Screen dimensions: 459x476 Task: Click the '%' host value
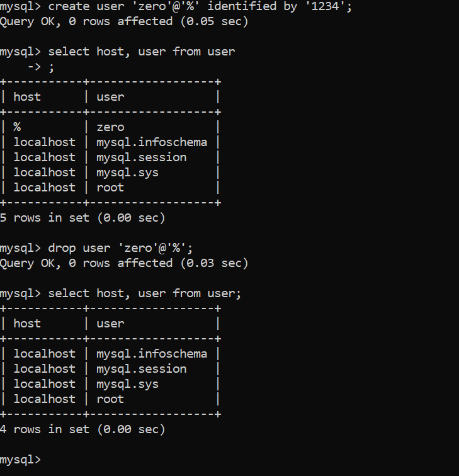coord(17,127)
